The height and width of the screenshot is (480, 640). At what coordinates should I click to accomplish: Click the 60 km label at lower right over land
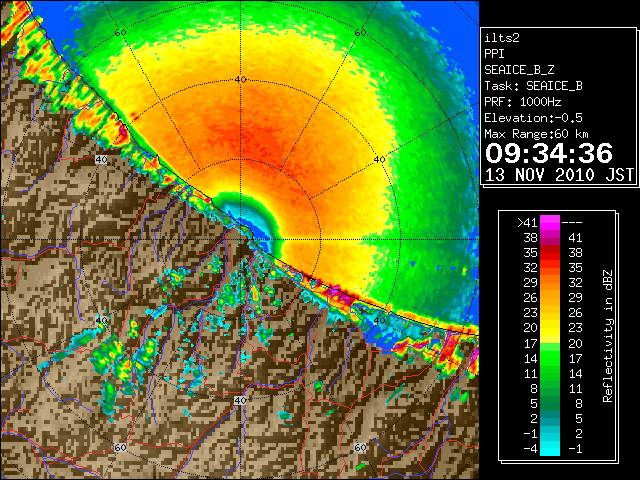(x=360, y=447)
